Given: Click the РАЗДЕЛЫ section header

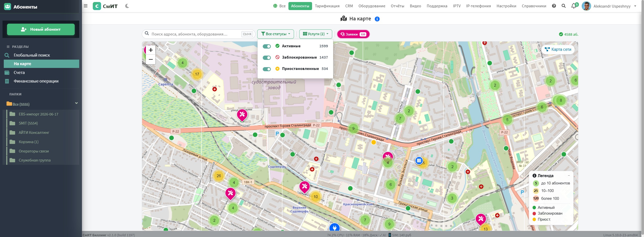Looking at the screenshot, I should 20,47.
